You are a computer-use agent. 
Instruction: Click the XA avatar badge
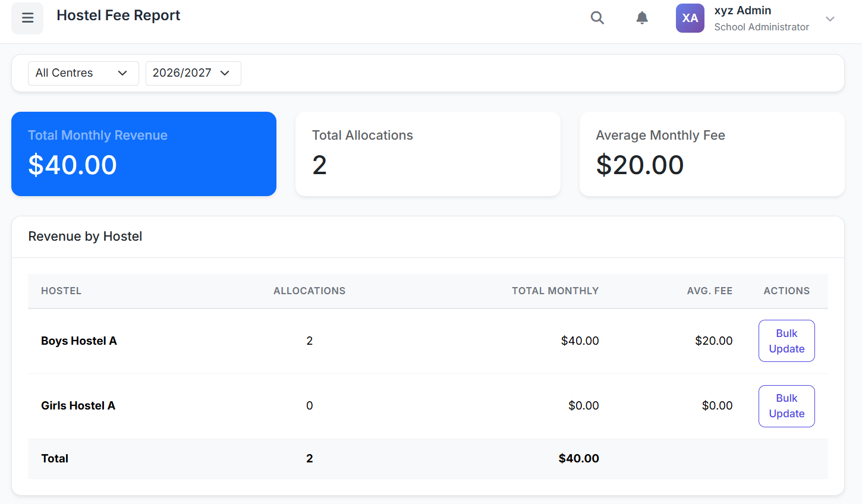690,18
